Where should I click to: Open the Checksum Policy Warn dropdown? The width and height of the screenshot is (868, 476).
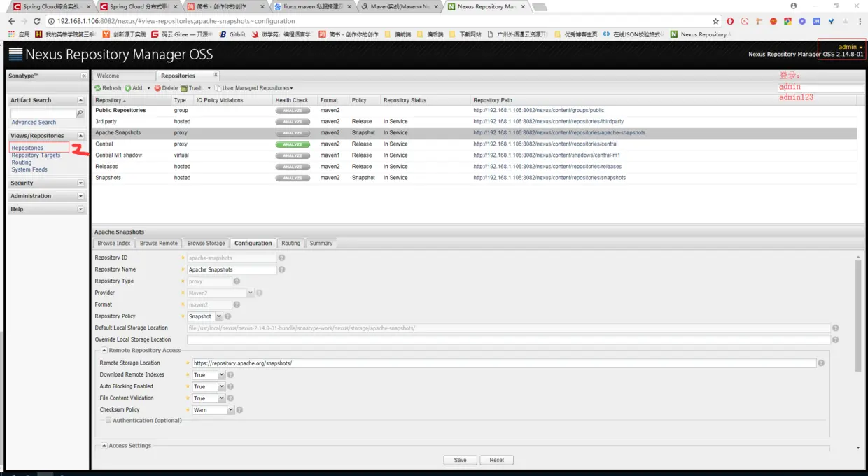[x=230, y=410]
